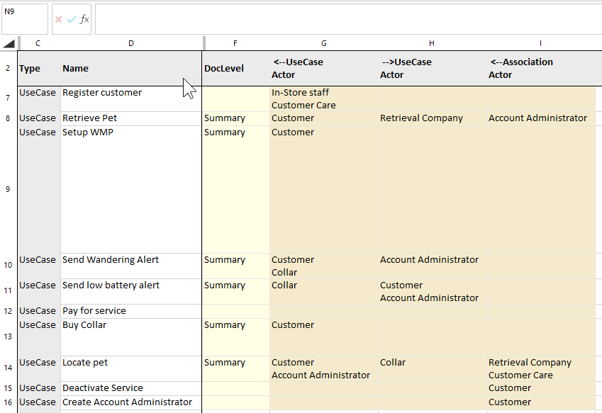The width and height of the screenshot is (602, 413).
Task: Select row 15 header
Action: [x=8, y=388]
